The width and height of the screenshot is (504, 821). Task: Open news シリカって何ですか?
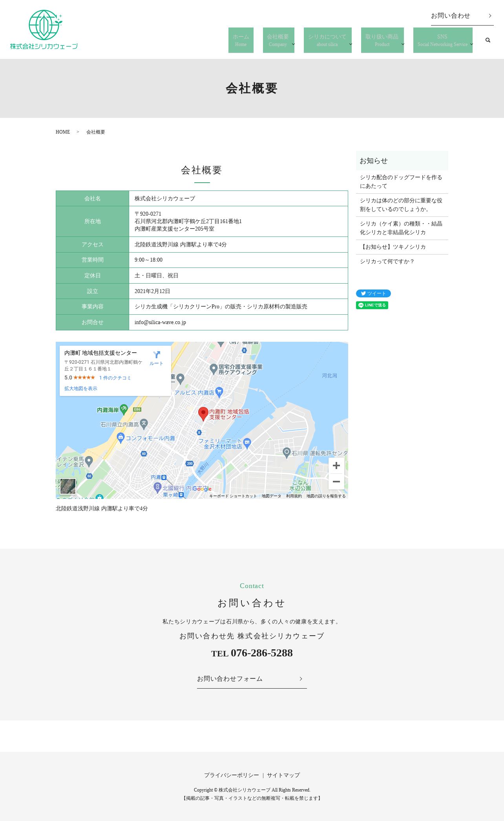click(402, 262)
